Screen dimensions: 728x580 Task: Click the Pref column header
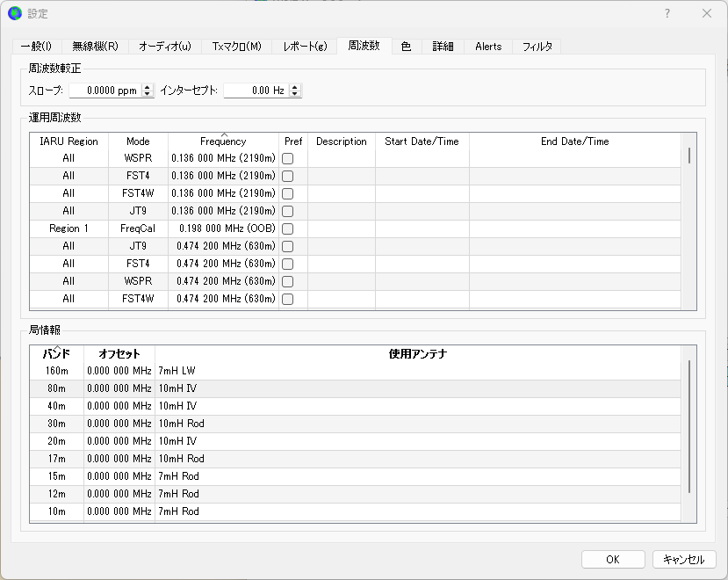(x=293, y=141)
